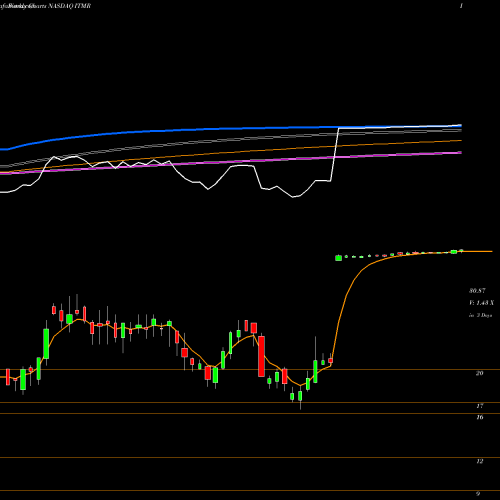Click the V: 1.43 X volume label

click(x=481, y=303)
